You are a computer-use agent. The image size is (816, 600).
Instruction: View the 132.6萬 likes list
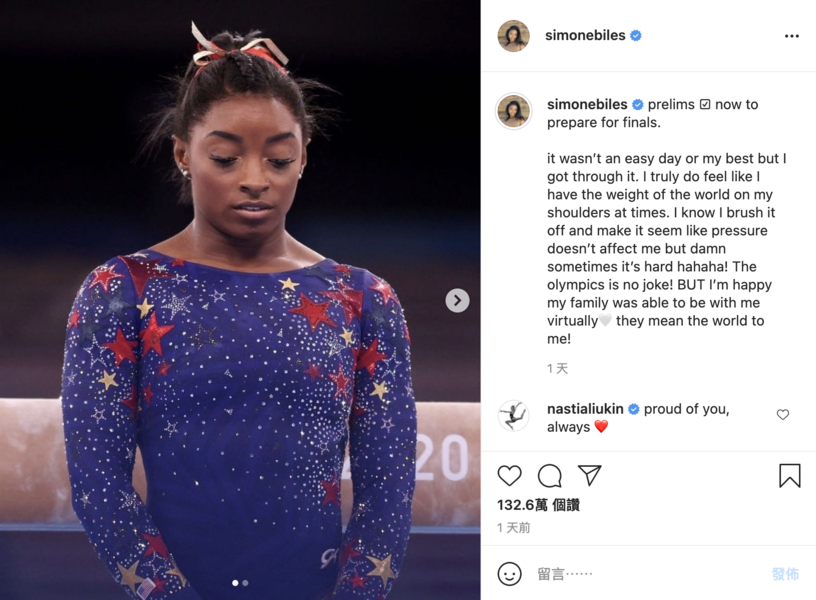point(538,505)
